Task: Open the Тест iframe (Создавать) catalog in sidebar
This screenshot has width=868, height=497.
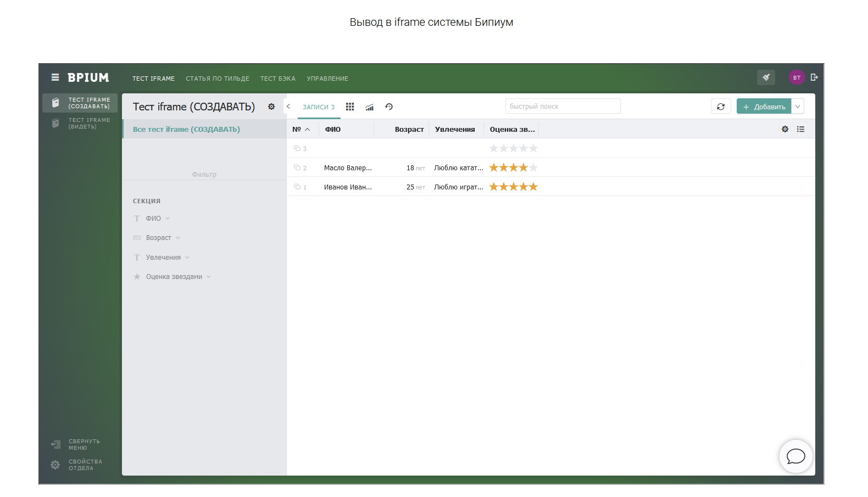Action: (x=80, y=103)
